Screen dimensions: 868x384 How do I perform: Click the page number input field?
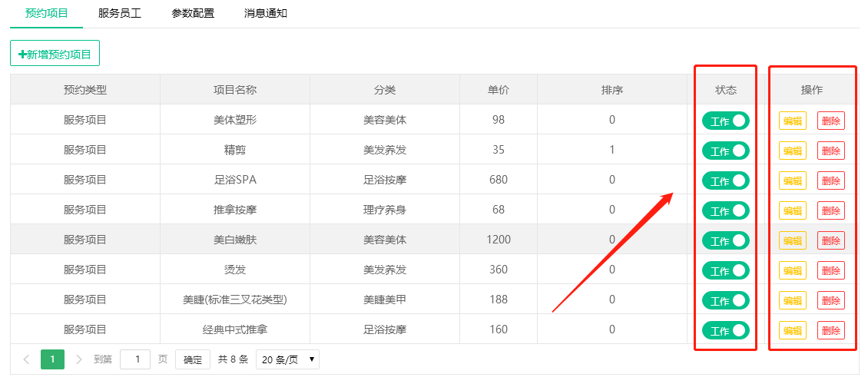coord(135,359)
